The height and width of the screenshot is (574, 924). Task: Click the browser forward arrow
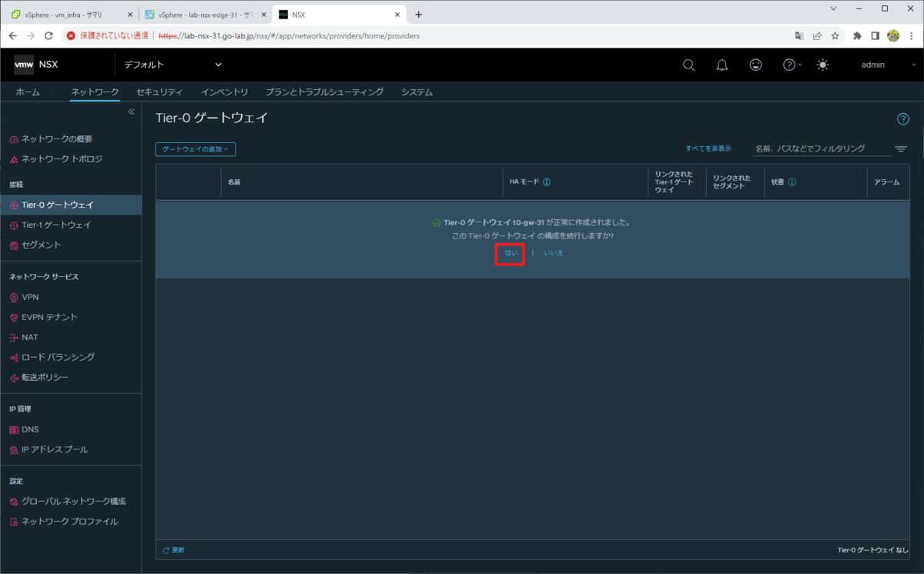point(31,35)
